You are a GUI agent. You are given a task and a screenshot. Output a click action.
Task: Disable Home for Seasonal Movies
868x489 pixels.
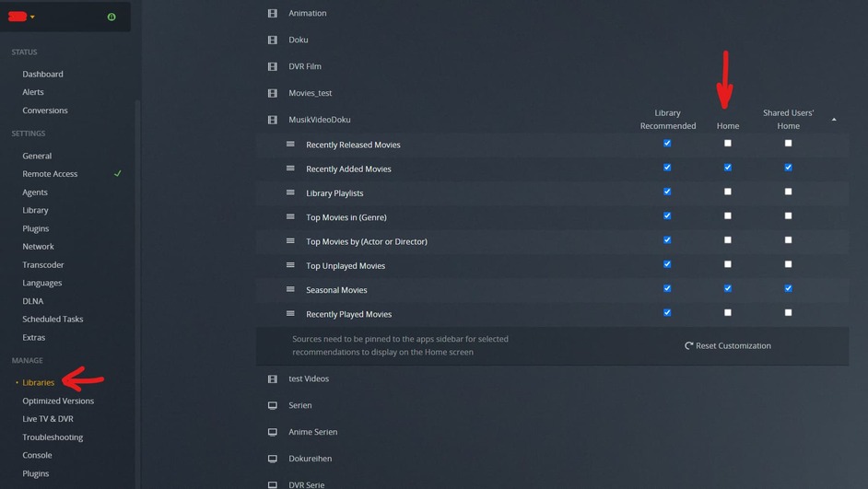click(727, 288)
